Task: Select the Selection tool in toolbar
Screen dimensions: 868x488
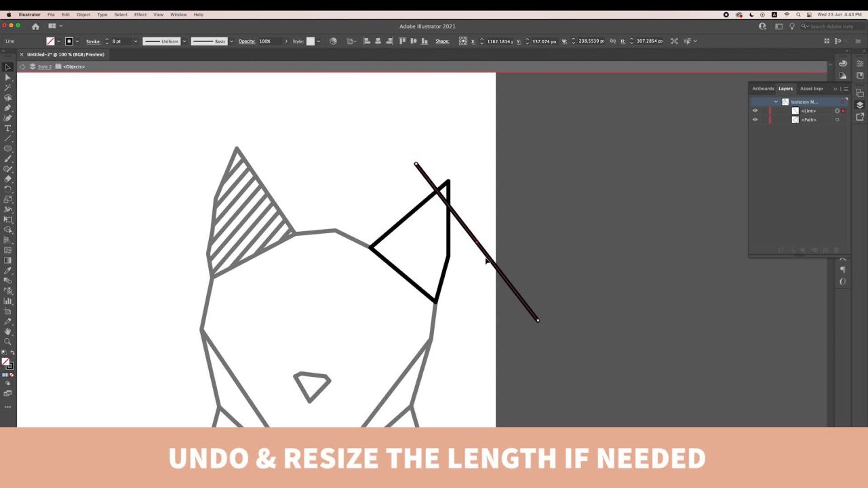Action: coord(7,67)
